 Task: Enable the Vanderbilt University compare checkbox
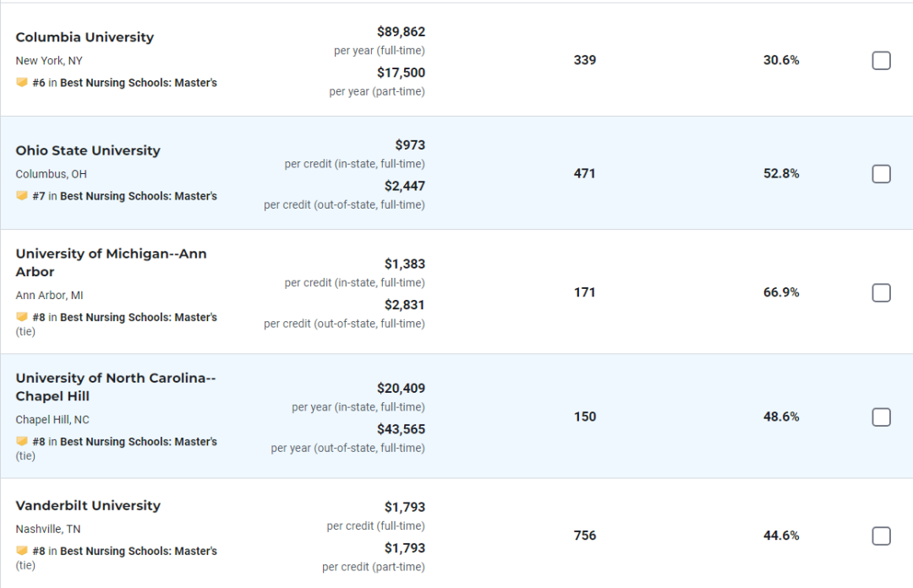tap(881, 536)
